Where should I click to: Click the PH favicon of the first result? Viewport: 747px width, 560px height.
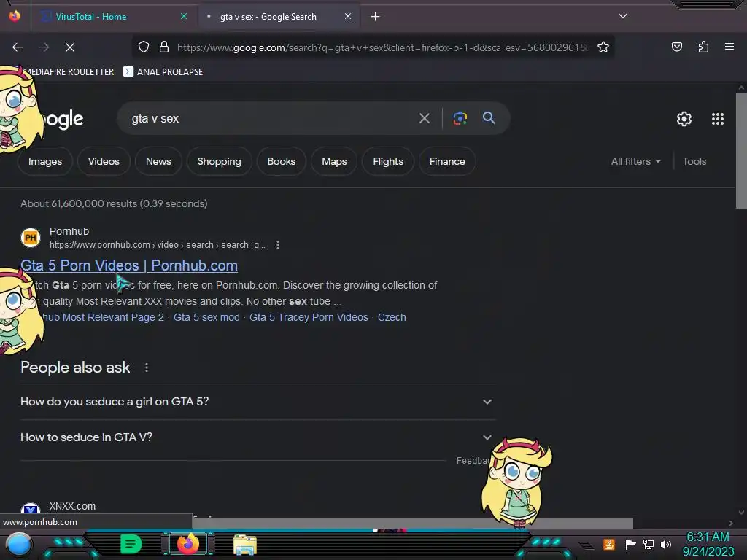31,238
